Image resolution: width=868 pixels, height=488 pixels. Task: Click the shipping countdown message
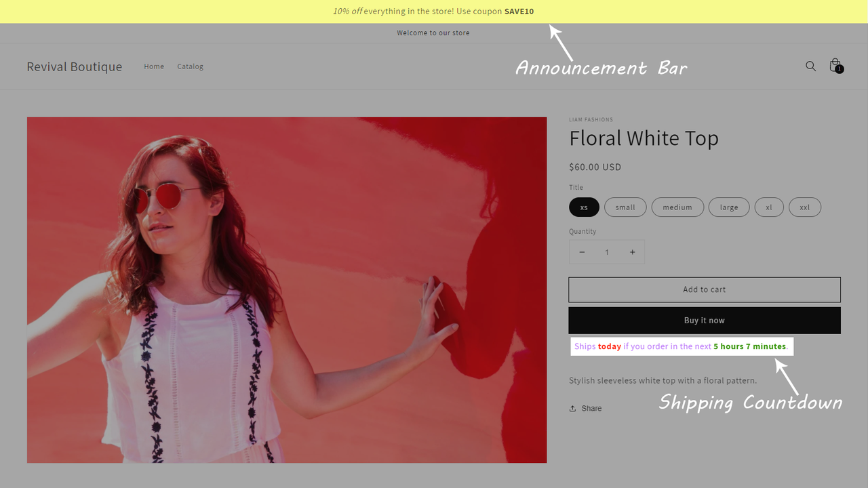tap(682, 346)
